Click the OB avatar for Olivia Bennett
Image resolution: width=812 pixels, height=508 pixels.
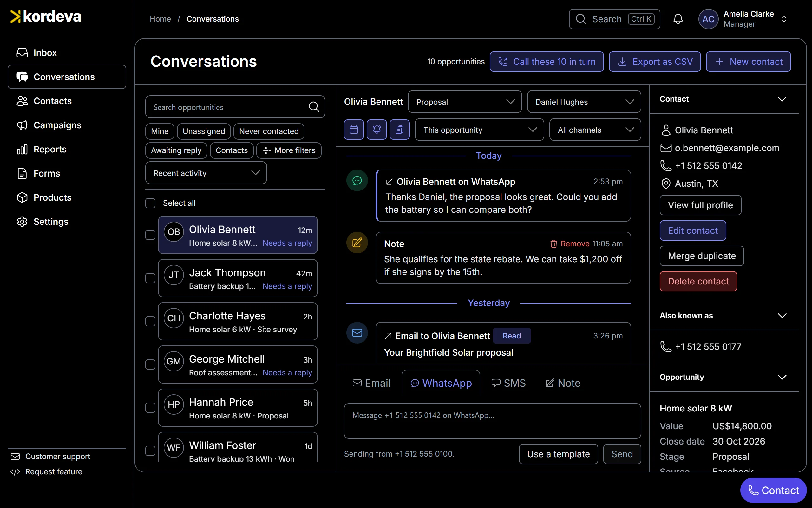(174, 232)
